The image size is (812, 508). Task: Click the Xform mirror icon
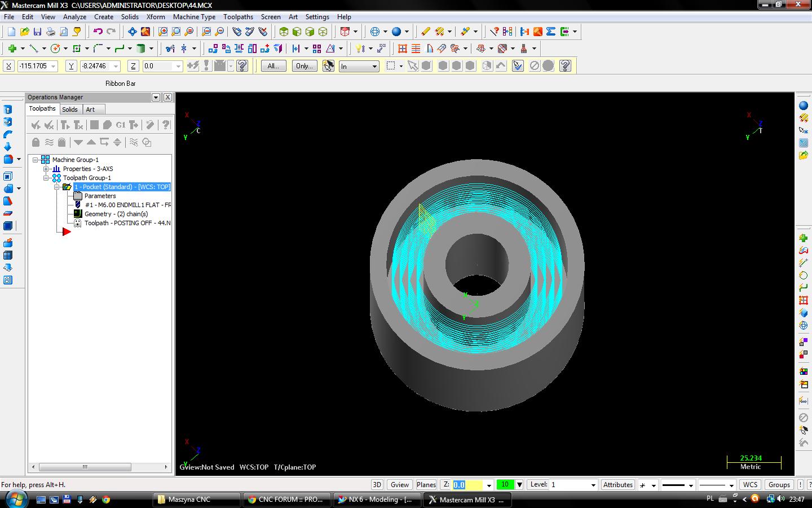[239, 49]
